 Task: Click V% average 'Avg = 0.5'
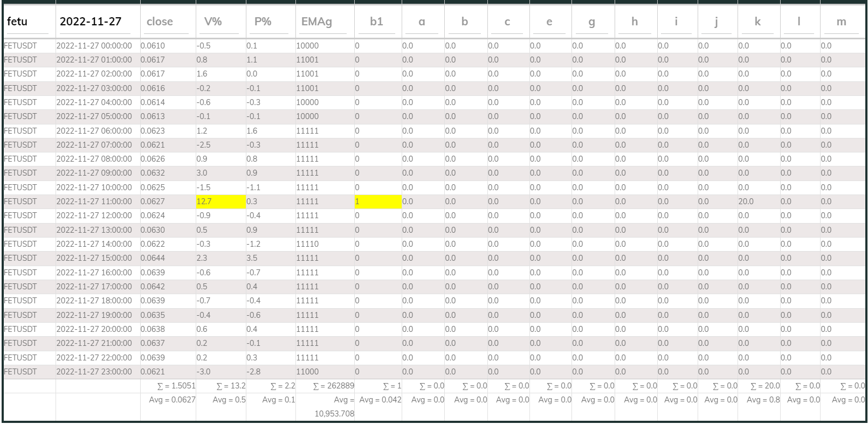tap(229, 400)
